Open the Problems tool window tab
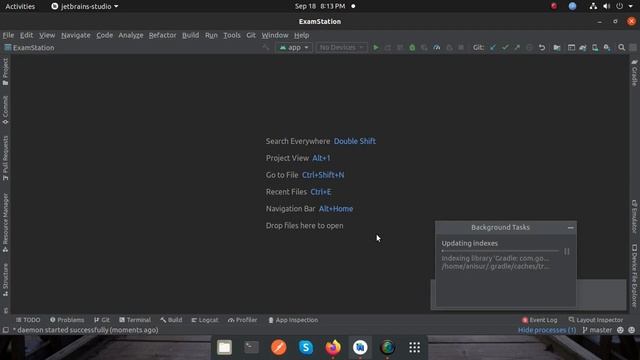640x360 pixels. (67, 320)
